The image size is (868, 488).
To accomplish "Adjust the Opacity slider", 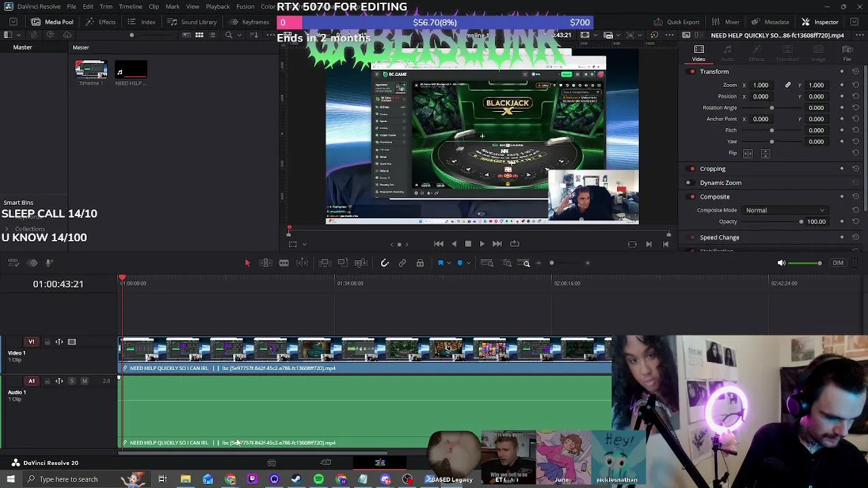I will 773,222.
